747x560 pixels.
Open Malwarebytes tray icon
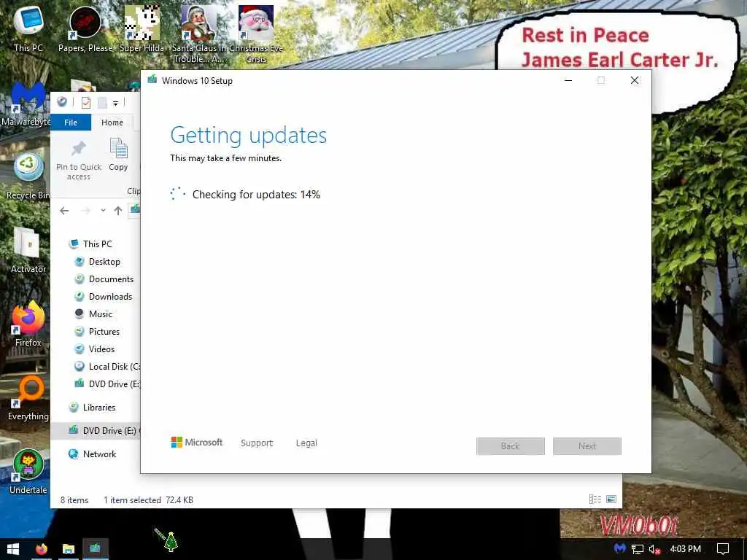(619, 549)
